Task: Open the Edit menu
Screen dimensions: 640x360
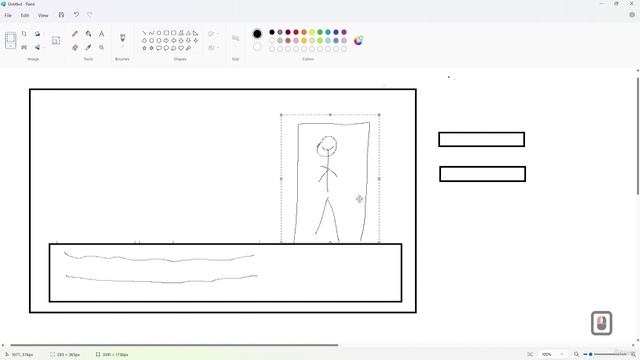Action: (x=25, y=16)
